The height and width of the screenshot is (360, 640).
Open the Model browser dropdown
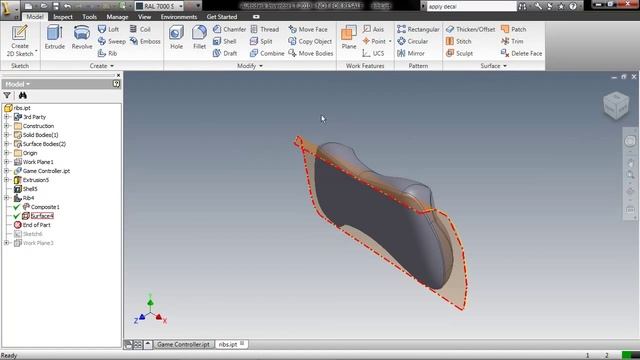[18, 84]
